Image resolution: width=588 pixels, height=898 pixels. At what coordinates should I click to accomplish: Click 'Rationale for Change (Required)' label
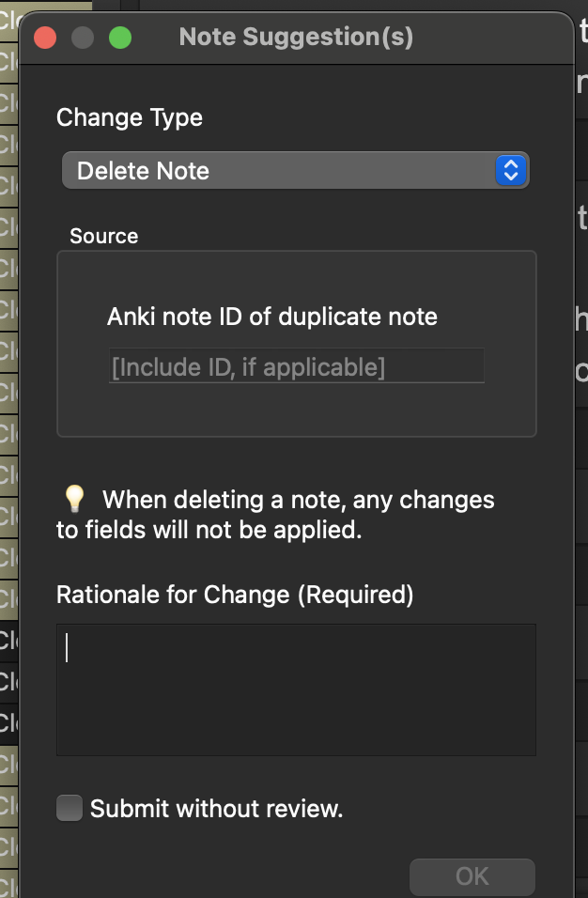(235, 595)
